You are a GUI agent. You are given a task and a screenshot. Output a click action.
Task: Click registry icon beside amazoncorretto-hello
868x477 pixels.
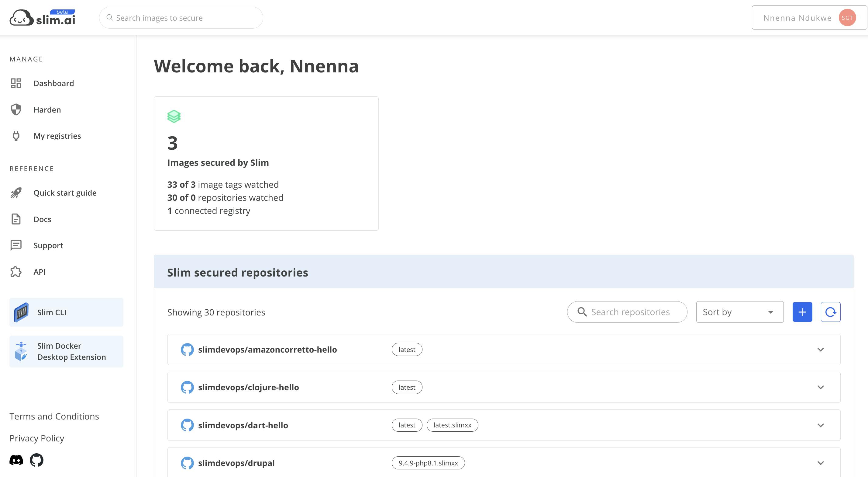point(187,350)
